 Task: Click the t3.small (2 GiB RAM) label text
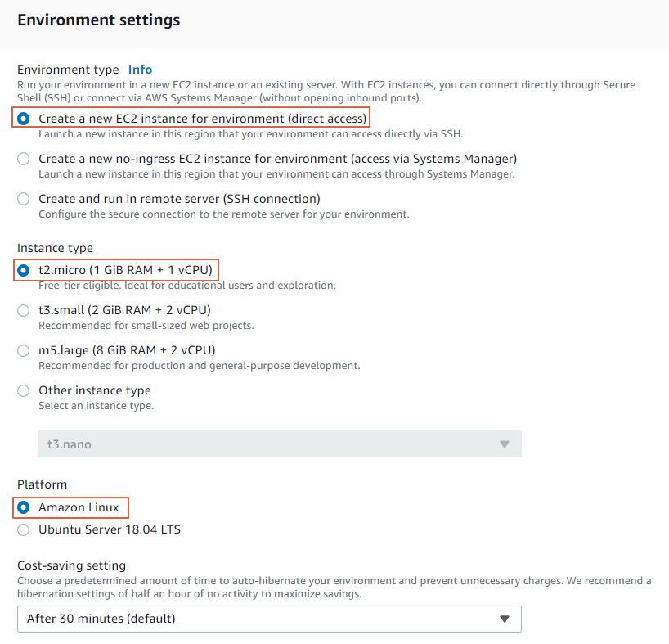124,310
